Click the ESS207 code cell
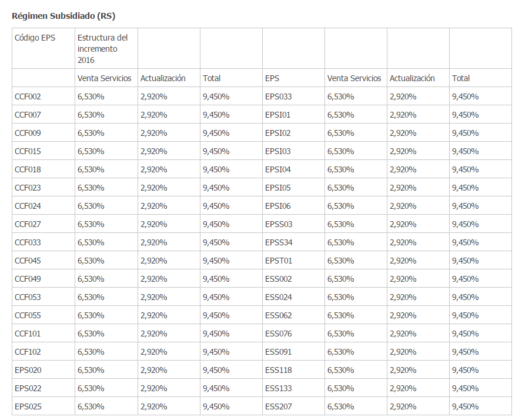 click(x=278, y=406)
